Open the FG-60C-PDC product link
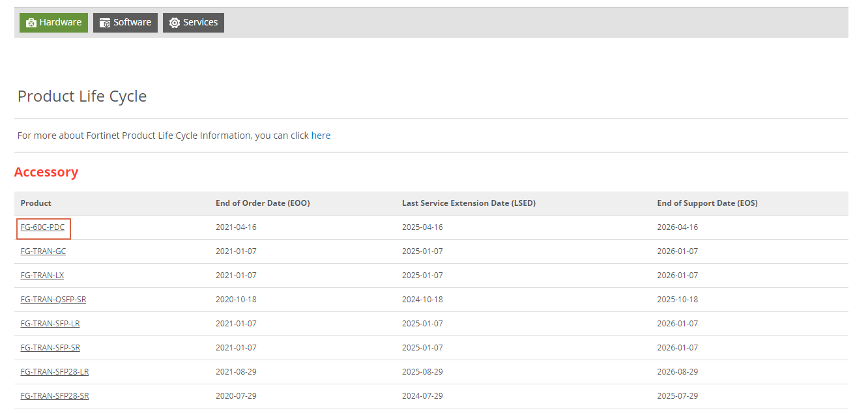The height and width of the screenshot is (413, 868). (x=42, y=227)
